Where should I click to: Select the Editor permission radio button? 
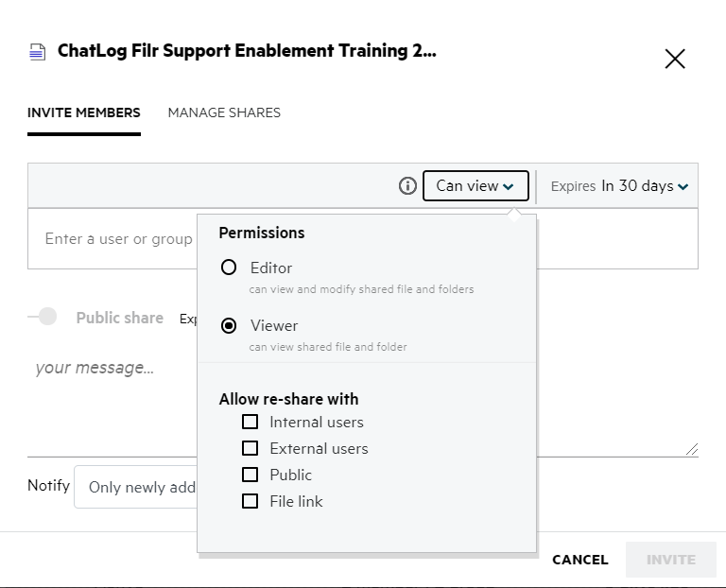(x=229, y=268)
